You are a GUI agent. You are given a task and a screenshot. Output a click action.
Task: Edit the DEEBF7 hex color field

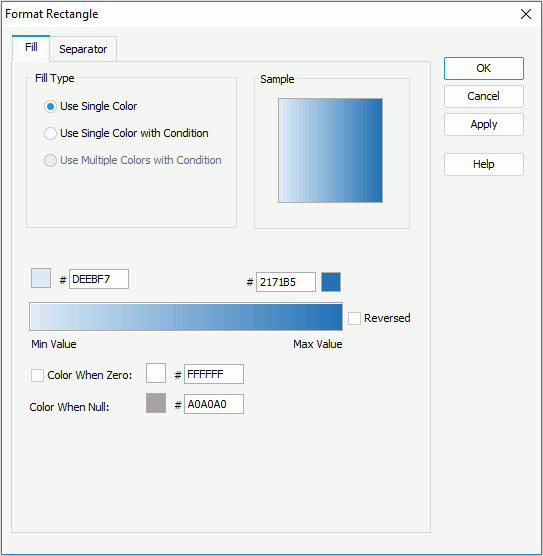click(99, 279)
